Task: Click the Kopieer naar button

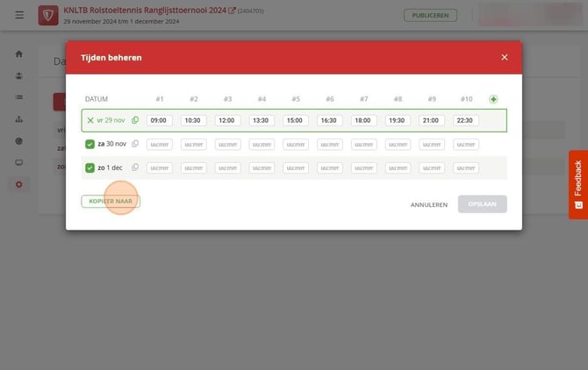Action: tap(111, 202)
